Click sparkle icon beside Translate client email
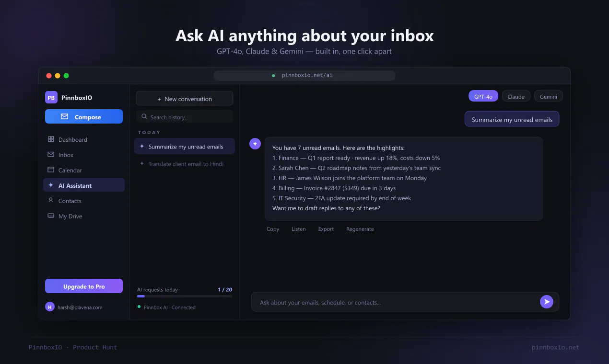Viewport: 609px width, 364px height. coord(142,164)
